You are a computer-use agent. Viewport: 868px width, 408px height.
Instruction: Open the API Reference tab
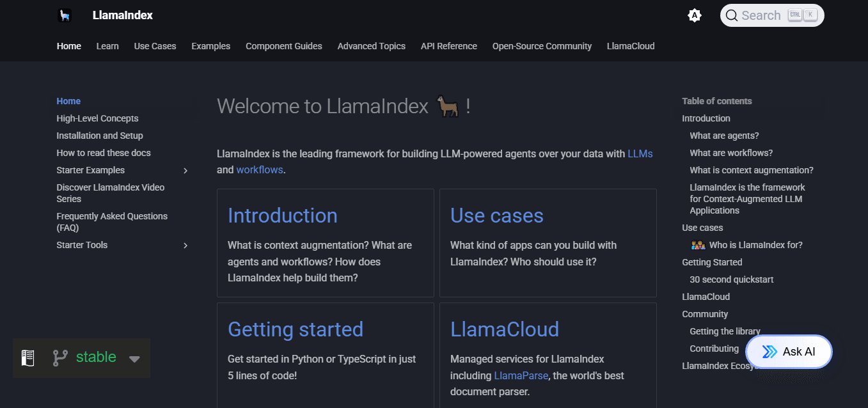tap(449, 46)
